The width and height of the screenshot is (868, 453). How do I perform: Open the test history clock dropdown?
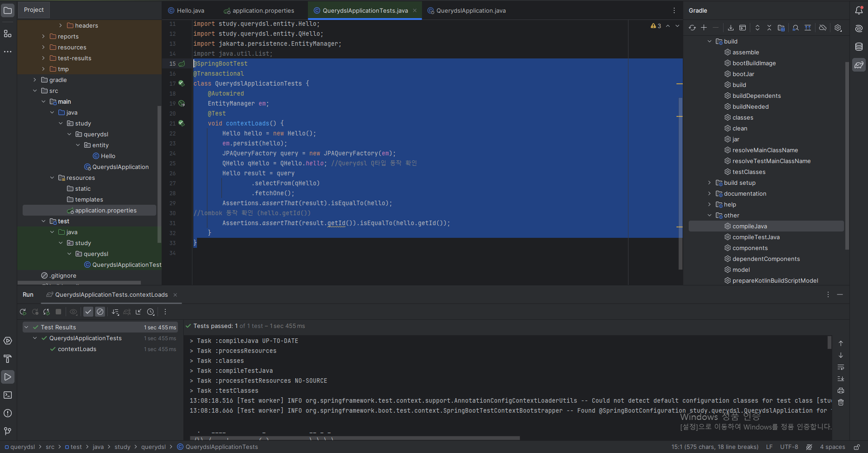[151, 312]
